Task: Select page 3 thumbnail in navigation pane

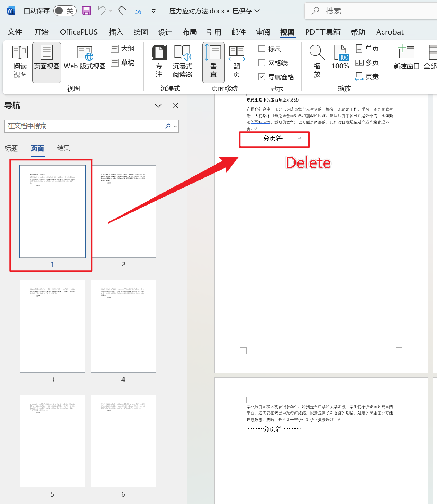Action: coord(52,326)
